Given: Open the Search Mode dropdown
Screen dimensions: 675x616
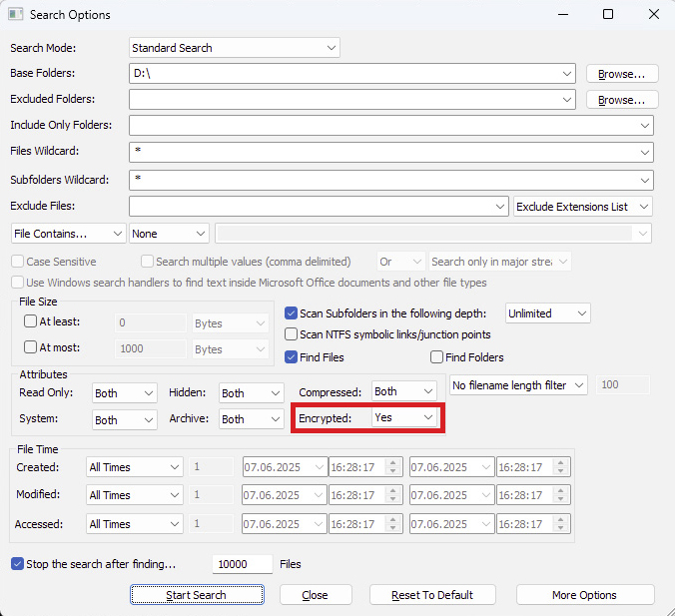Looking at the screenshot, I should pyautogui.click(x=235, y=48).
